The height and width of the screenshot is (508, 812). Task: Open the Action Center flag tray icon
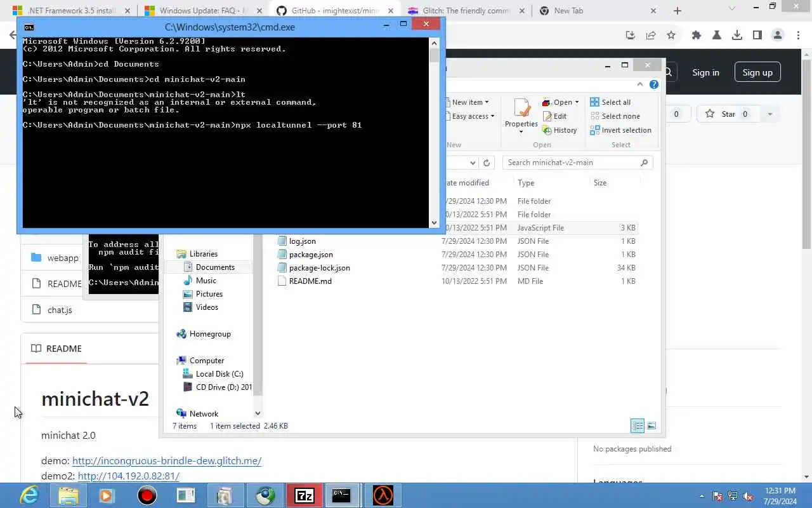click(x=717, y=496)
